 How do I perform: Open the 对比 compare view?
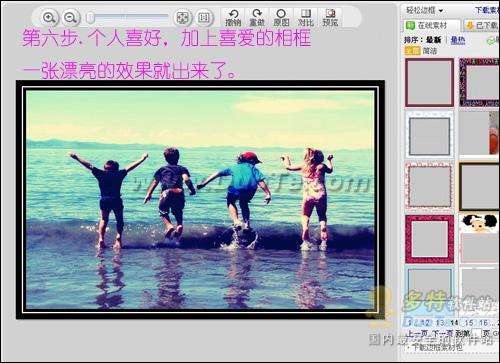306,18
